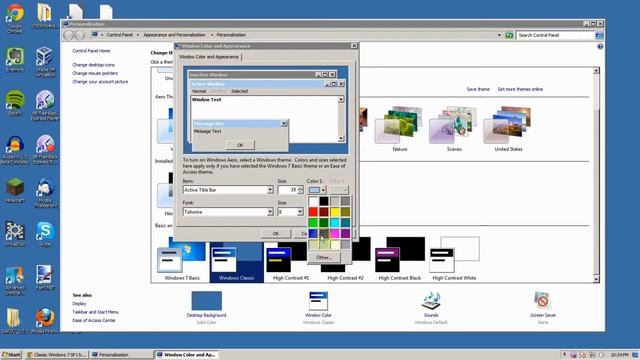Screen dimensions: 640x360
Task: Open the Evernote desktop icon
Action: coord(15,60)
